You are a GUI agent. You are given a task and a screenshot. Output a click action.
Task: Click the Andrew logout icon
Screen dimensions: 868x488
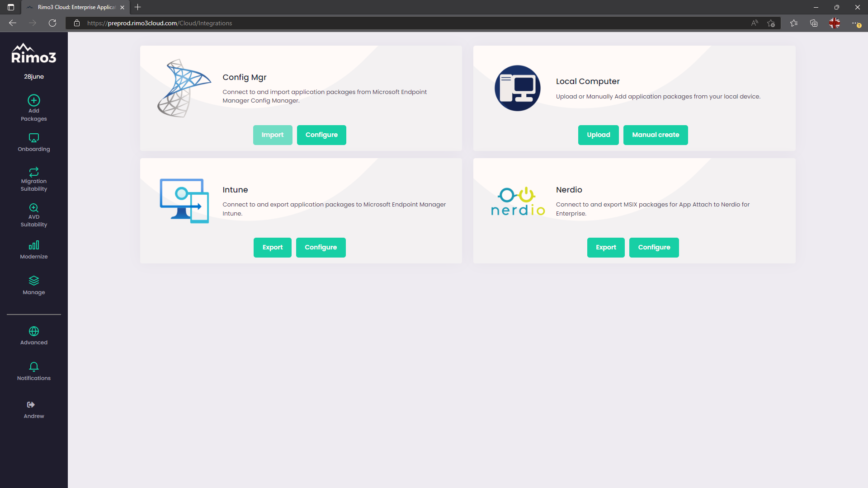(31, 405)
